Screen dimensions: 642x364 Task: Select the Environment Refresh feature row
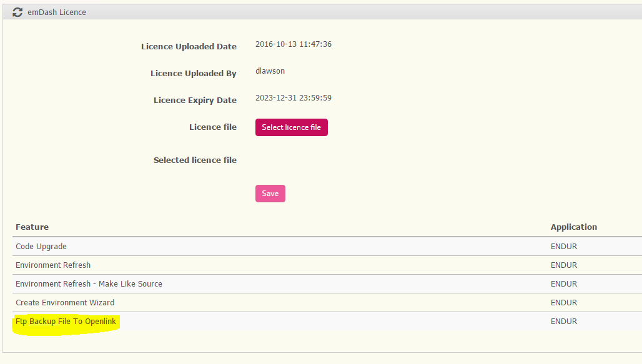[327, 265]
